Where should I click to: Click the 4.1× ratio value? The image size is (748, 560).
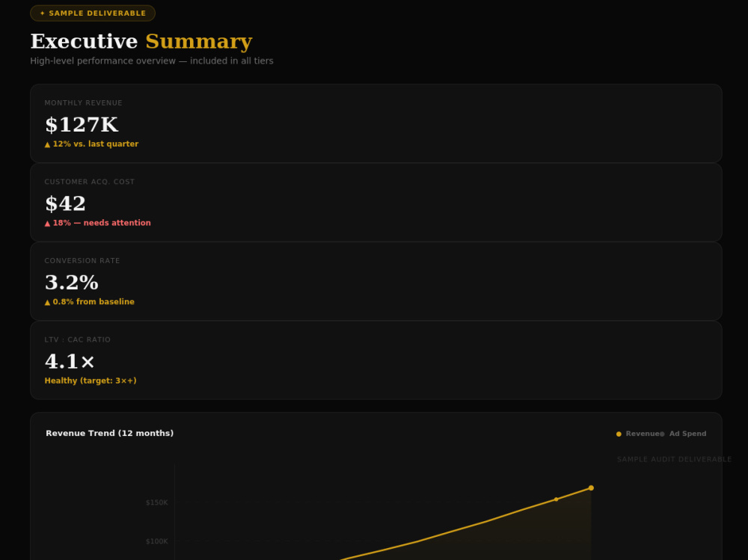70,362
